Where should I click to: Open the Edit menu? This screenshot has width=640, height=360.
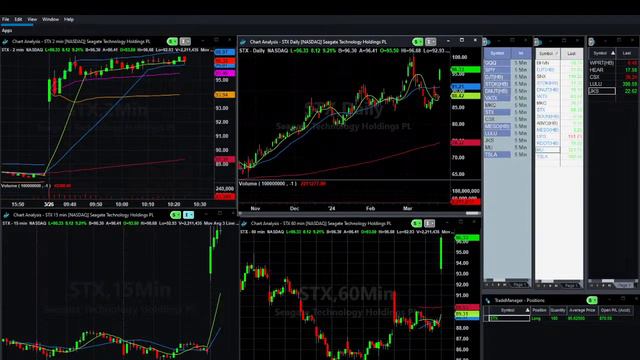[18, 19]
